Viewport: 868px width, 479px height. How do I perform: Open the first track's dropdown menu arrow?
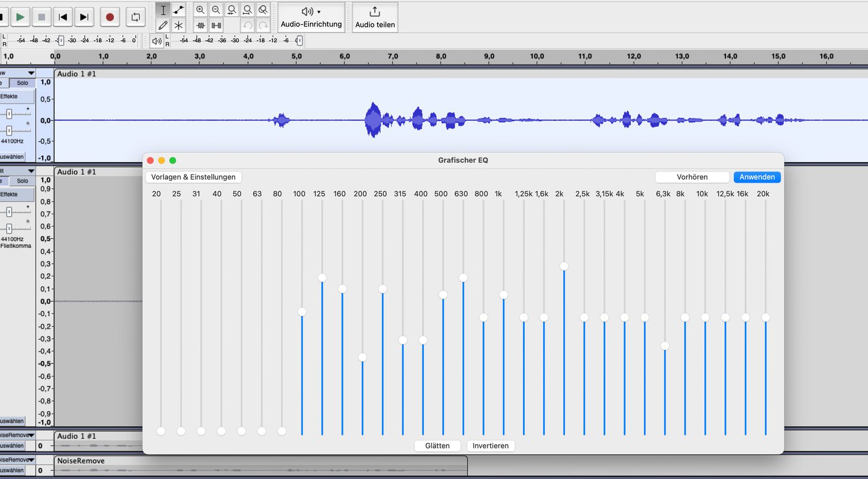[31, 73]
